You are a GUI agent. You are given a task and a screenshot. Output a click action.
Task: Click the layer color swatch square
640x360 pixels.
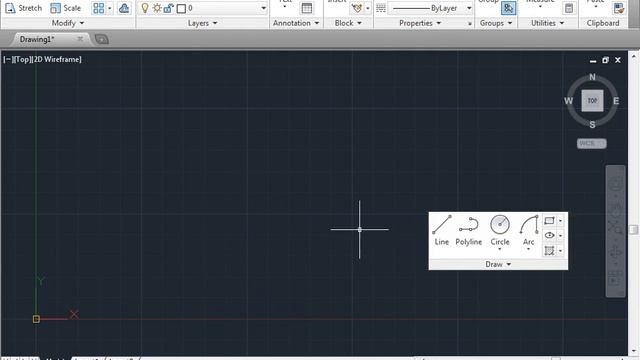(x=181, y=8)
